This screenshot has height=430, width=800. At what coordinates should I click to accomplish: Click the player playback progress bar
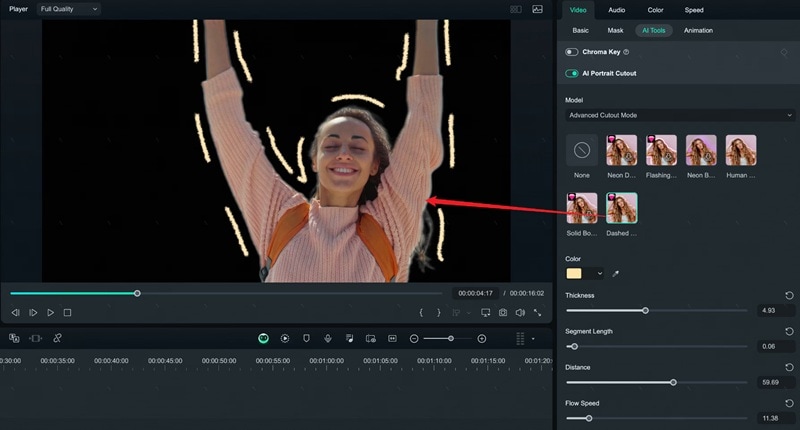226,293
